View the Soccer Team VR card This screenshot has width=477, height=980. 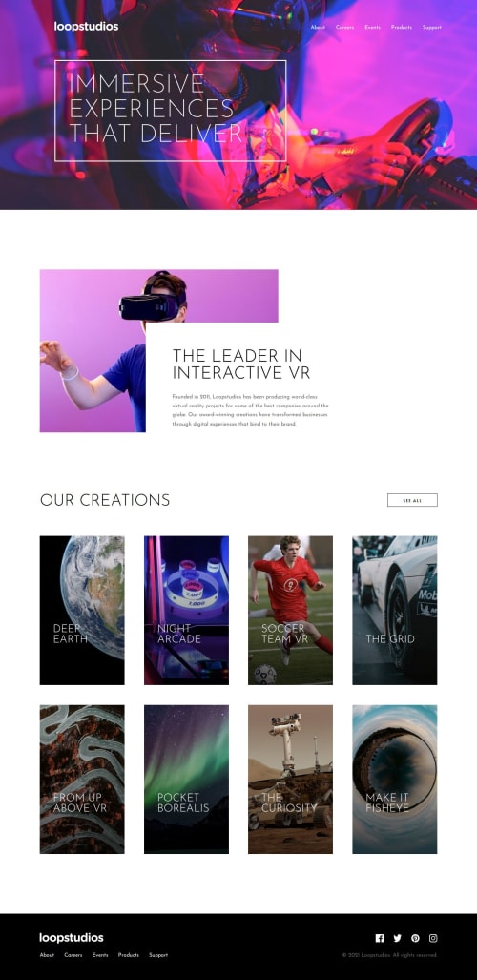pos(290,610)
